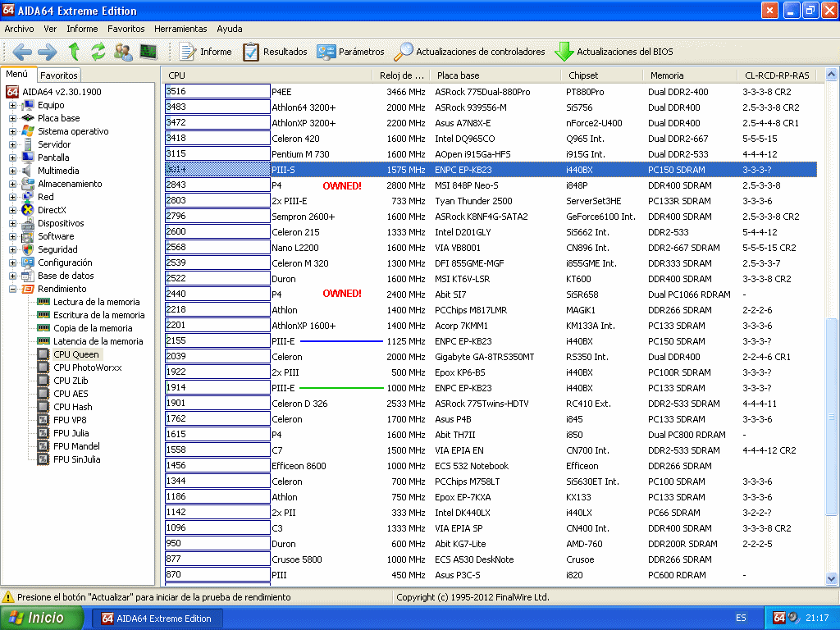Click the vertical scrollbar down arrow

tap(832, 579)
